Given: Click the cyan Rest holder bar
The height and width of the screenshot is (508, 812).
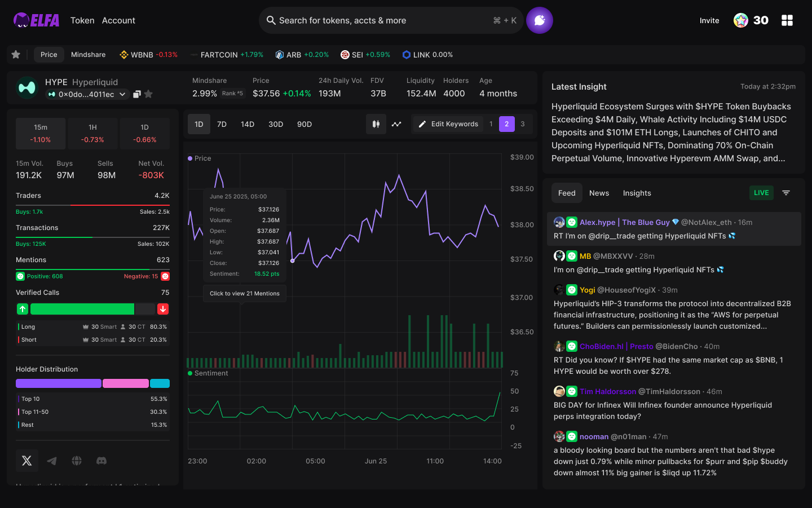Looking at the screenshot, I should click(160, 383).
